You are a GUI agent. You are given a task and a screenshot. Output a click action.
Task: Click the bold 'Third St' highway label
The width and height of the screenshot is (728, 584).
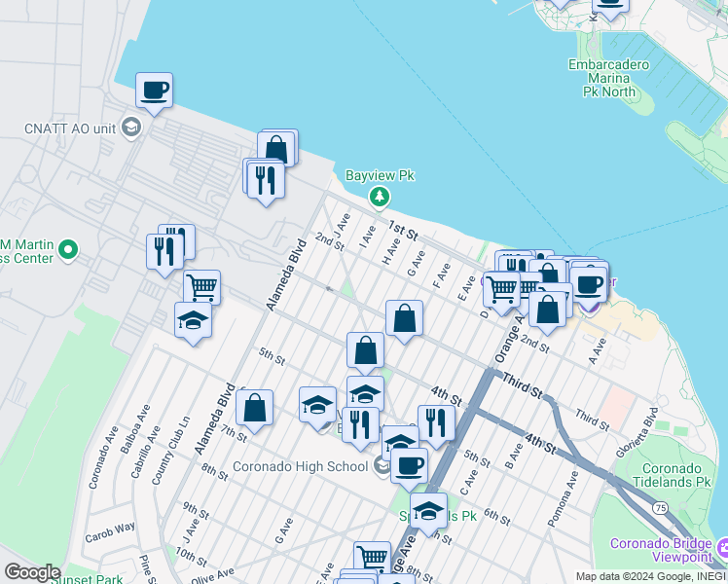(x=522, y=385)
